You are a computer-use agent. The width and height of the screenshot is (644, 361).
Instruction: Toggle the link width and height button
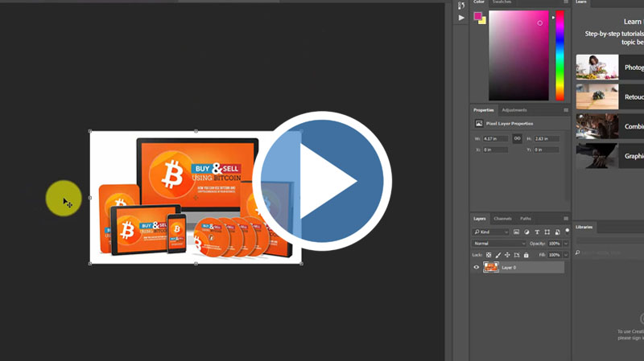518,138
